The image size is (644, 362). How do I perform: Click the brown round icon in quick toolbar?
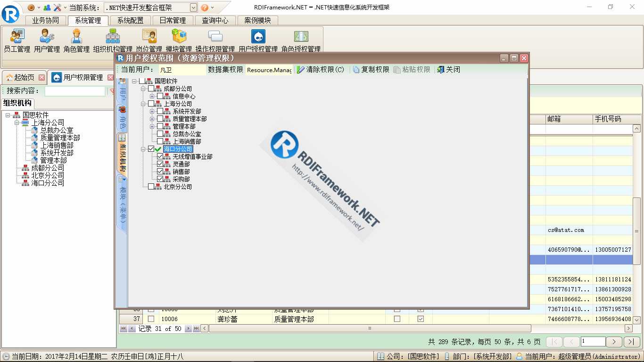31,8
